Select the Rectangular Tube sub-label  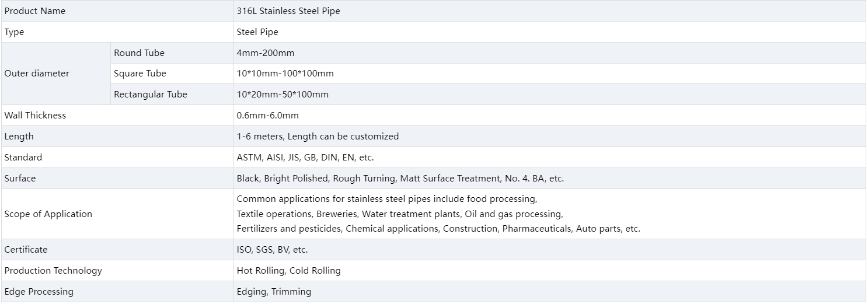click(x=151, y=95)
